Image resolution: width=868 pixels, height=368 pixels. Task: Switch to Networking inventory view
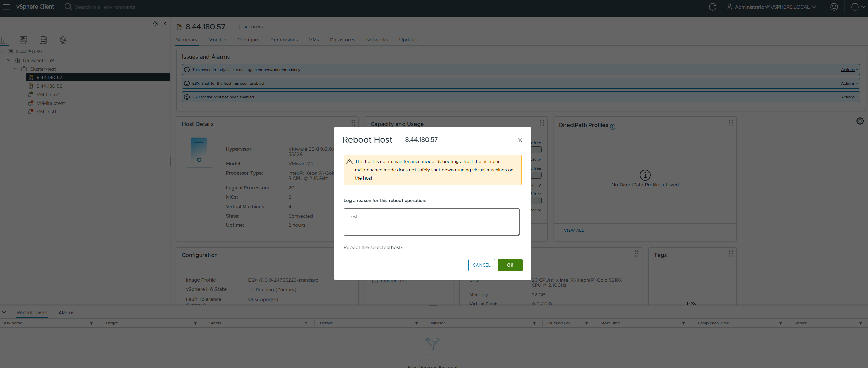click(63, 40)
